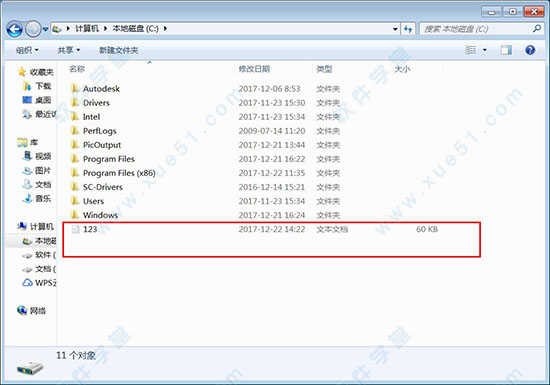Viewport: 550px width, 385px height.
Task: Click the Autodesk folder name
Action: (101, 89)
